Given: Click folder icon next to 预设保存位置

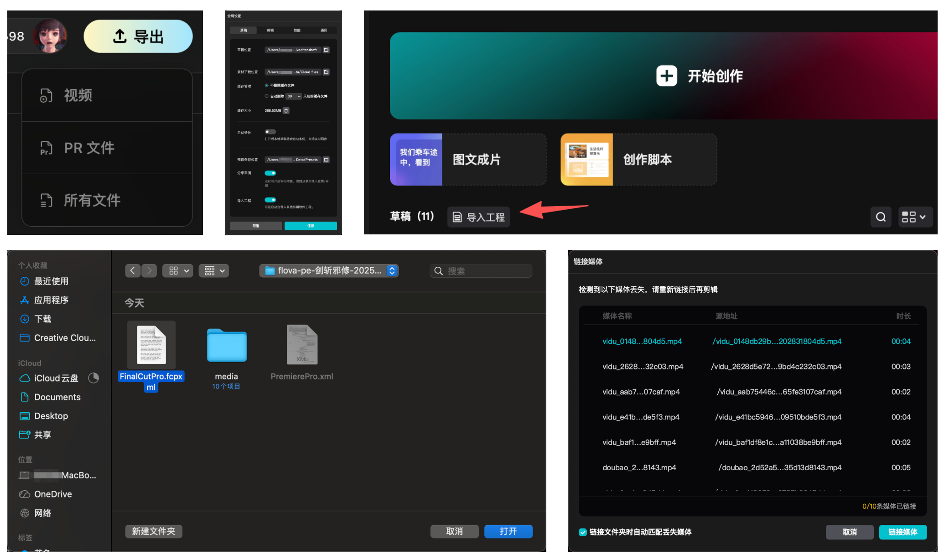Looking at the screenshot, I should click(x=326, y=160).
